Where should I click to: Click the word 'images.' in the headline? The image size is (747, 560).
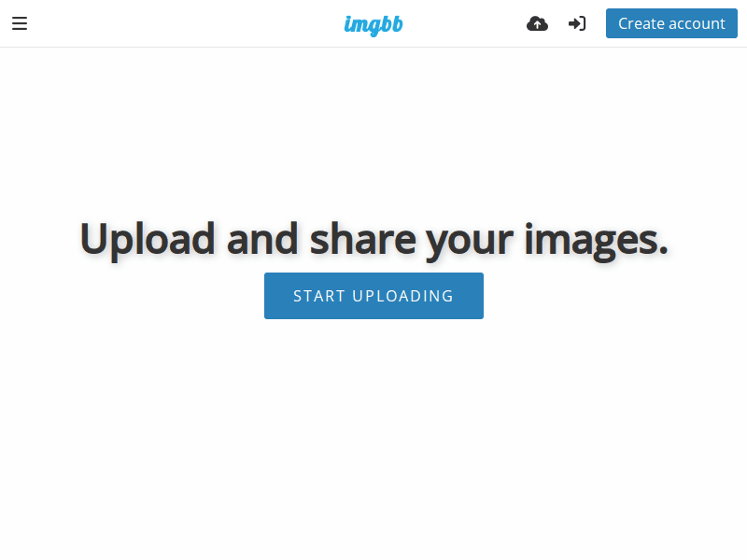596,240
